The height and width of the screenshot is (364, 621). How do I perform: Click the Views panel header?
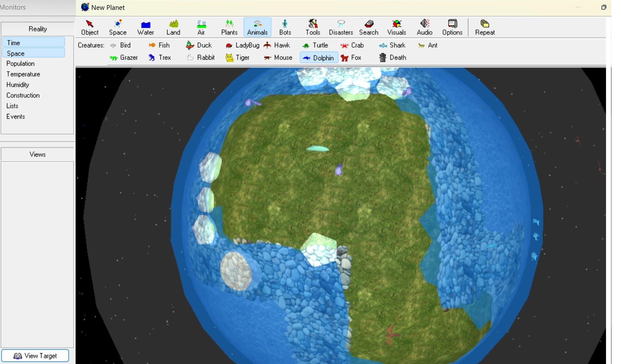pos(38,154)
